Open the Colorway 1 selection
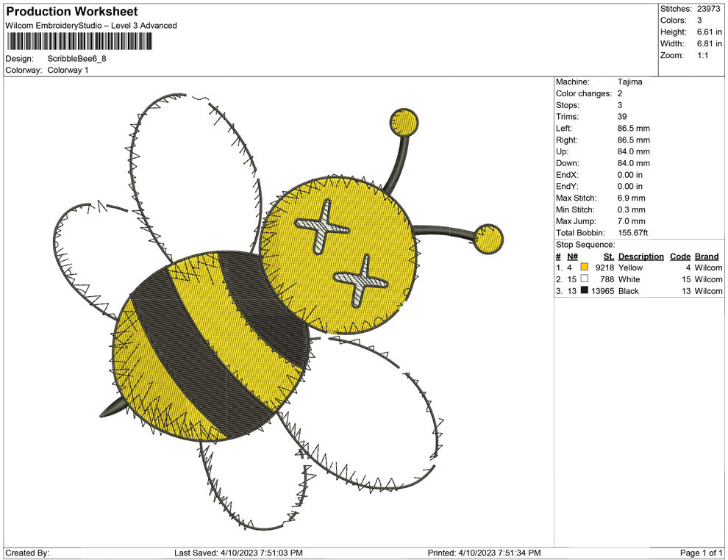This screenshot has width=728, height=560. point(70,71)
